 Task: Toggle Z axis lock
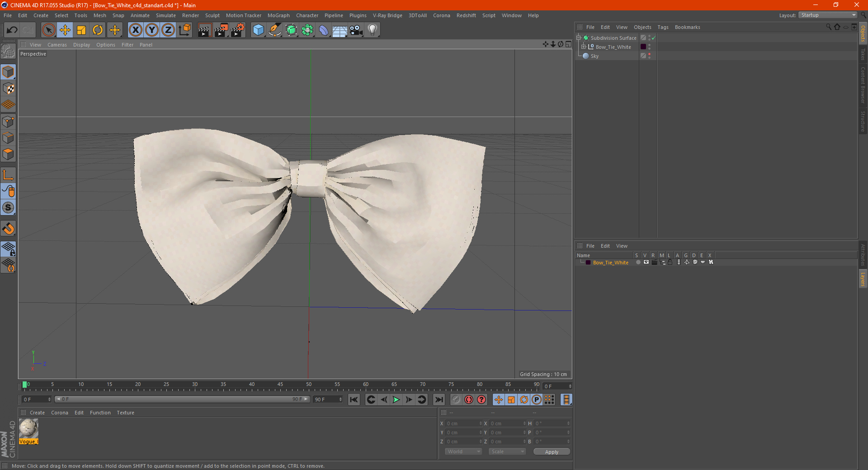(168, 30)
